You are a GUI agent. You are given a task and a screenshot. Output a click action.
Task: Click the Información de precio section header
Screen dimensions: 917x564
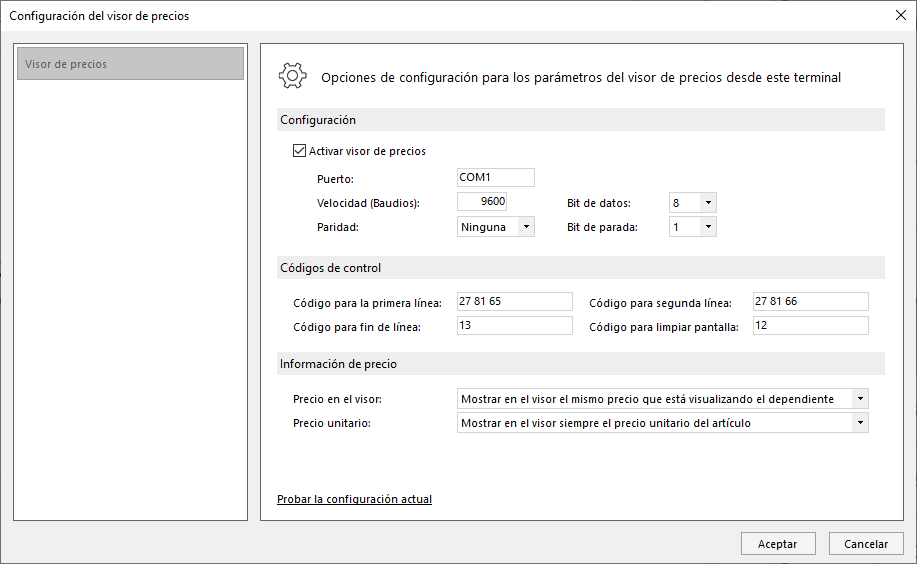[x=581, y=364]
